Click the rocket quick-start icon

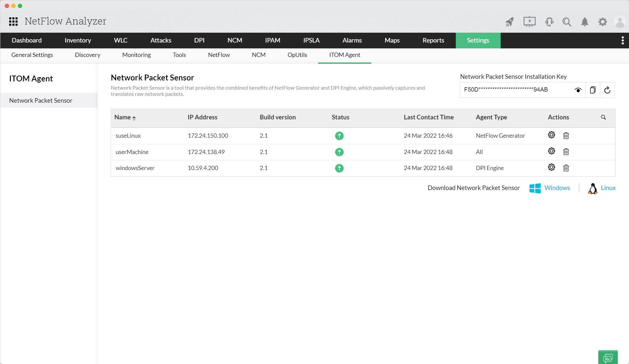tap(509, 22)
